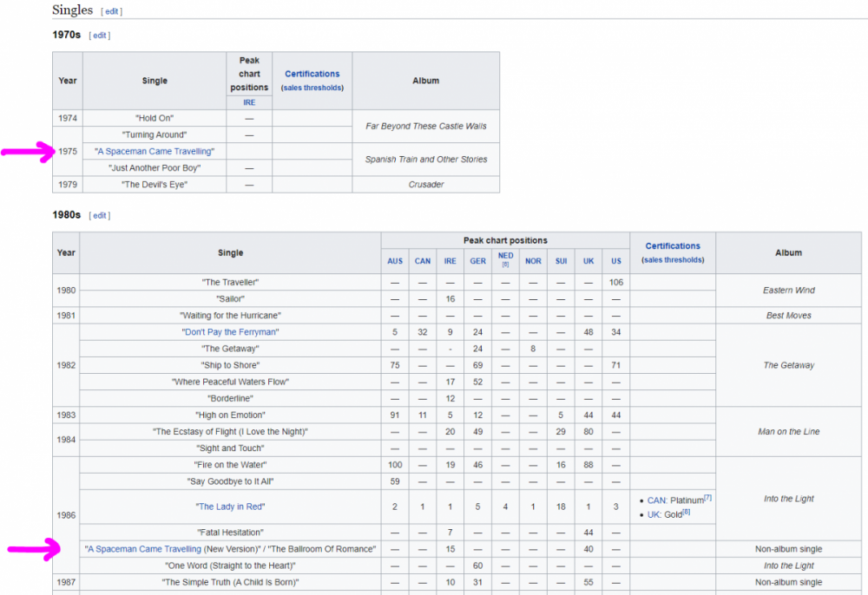Open the "Don't Pay the Ferryman" link
868x595 pixels.
[x=231, y=332]
